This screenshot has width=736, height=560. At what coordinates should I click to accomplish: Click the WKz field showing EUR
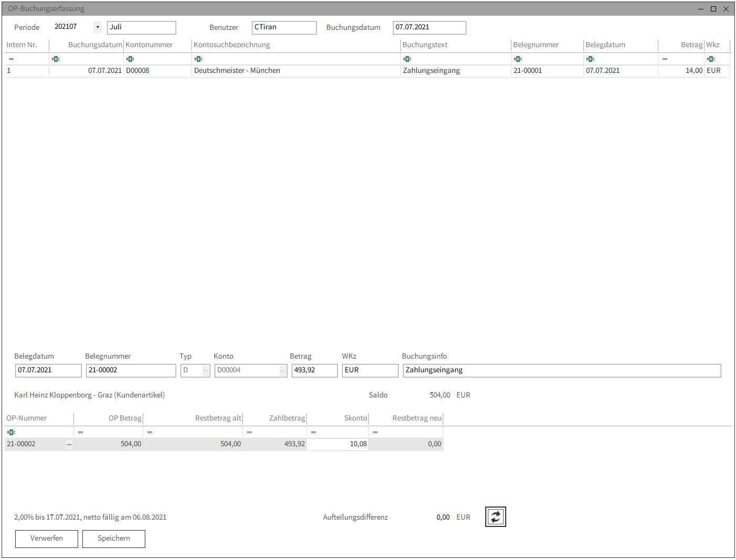[x=370, y=371]
